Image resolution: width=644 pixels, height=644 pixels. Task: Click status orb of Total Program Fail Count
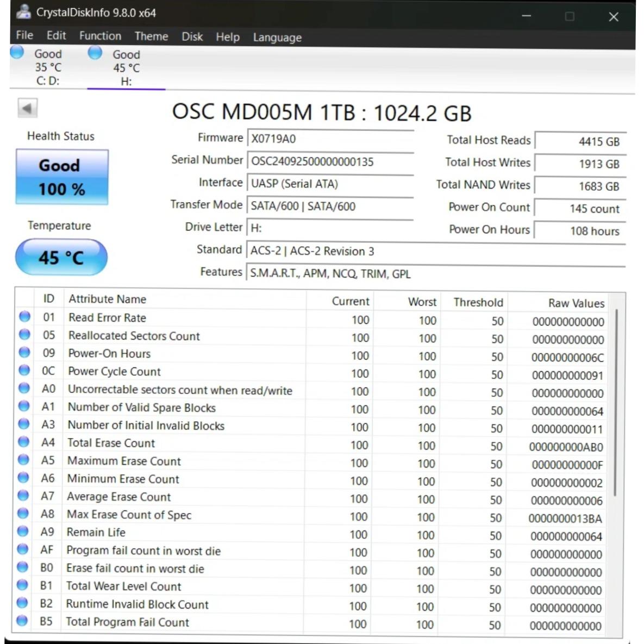coord(22,621)
